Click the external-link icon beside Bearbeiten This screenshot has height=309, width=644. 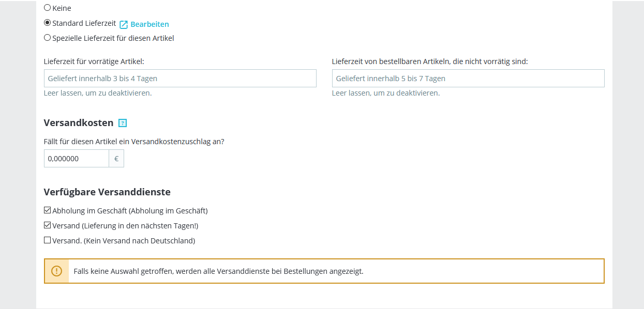(x=124, y=24)
